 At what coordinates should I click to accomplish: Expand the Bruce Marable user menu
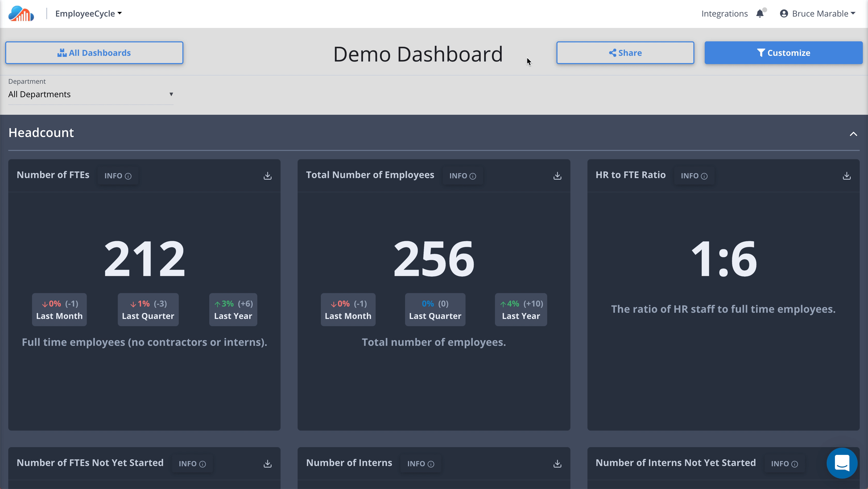tap(818, 13)
